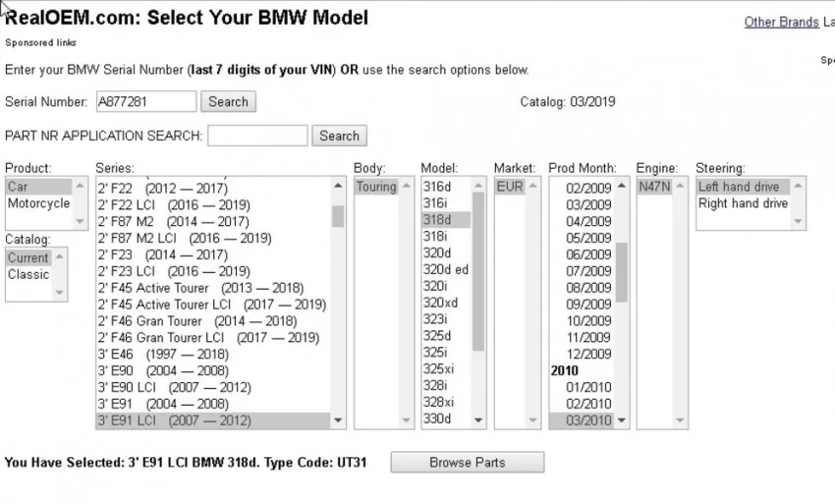The height and width of the screenshot is (504, 835).
Task: Select series 3' E90 (2004 — 2008)
Action: [x=213, y=370]
